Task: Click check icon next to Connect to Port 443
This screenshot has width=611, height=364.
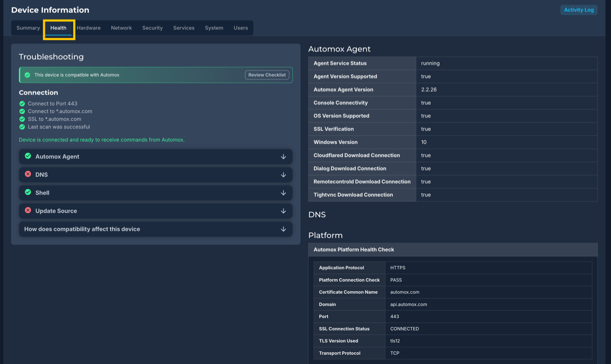Action: click(x=22, y=104)
